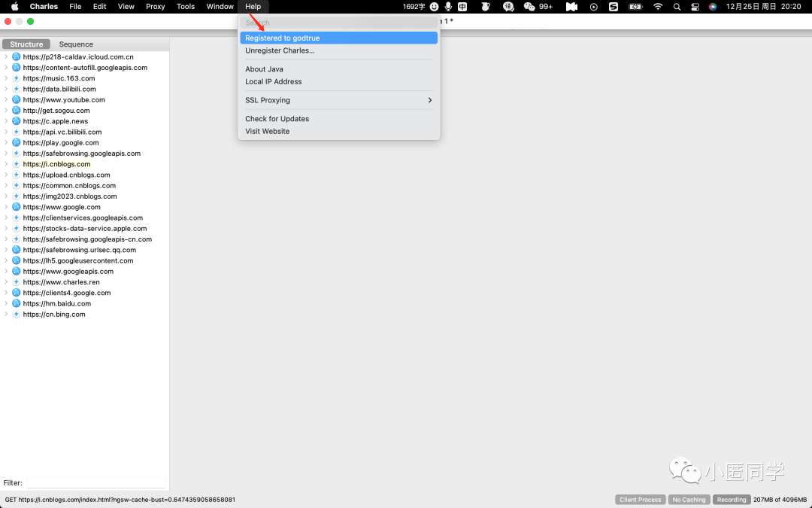Open WeChat icon in menu bar
Image resolution: width=812 pixels, height=508 pixels.
(x=529, y=7)
